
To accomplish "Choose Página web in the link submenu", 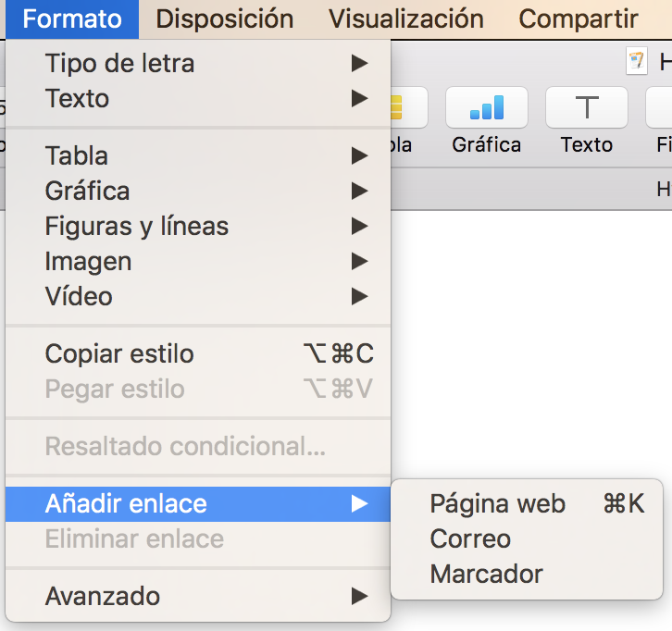I will (x=498, y=504).
